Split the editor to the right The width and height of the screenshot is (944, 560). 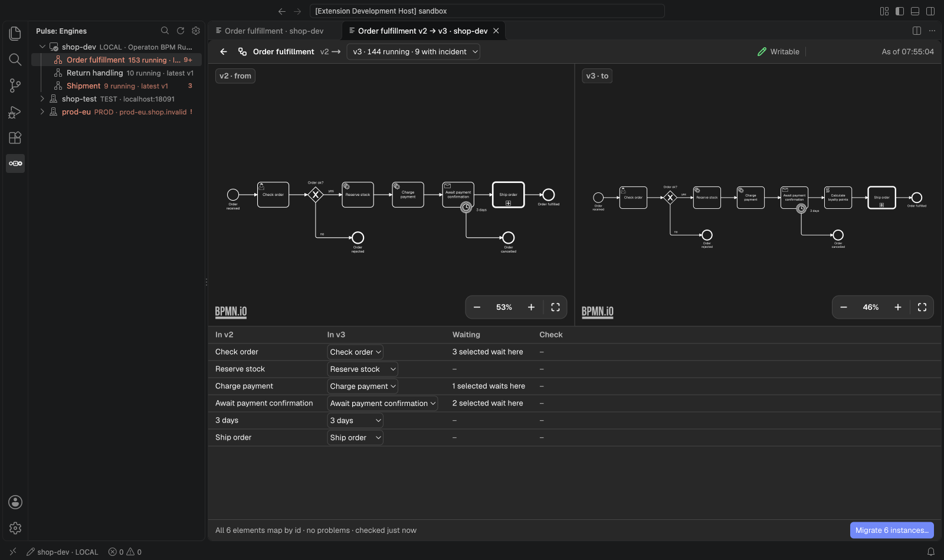click(917, 31)
